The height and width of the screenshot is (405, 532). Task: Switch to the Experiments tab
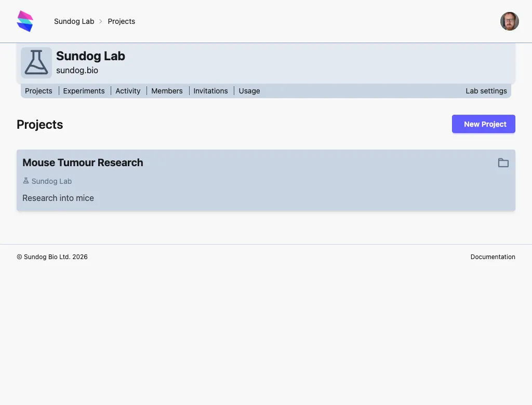coord(84,91)
